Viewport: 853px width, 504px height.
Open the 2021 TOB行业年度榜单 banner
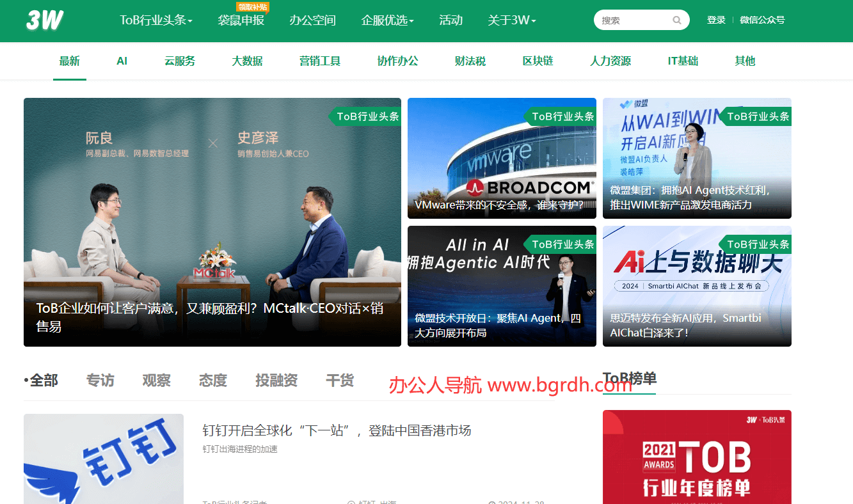pos(697,457)
